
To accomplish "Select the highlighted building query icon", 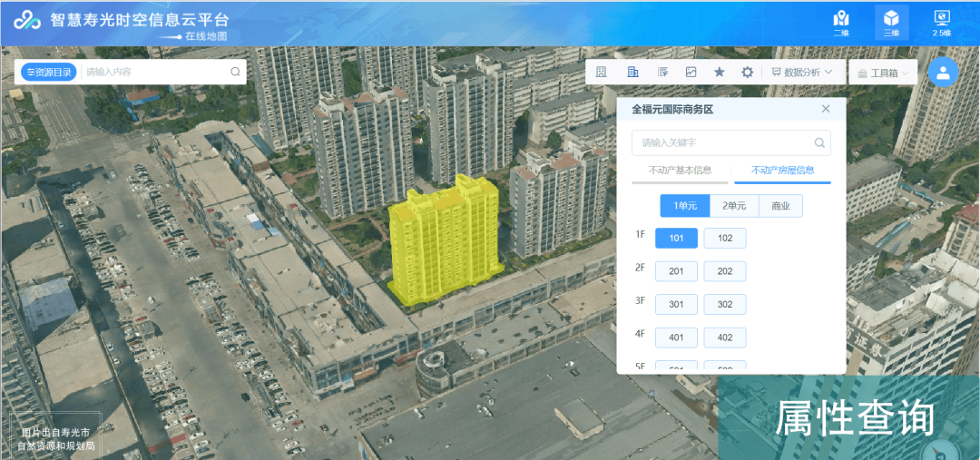I will [632, 72].
